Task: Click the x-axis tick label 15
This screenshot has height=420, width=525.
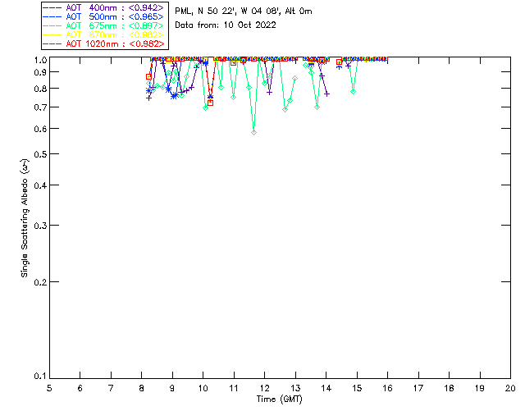Action: [357, 388]
